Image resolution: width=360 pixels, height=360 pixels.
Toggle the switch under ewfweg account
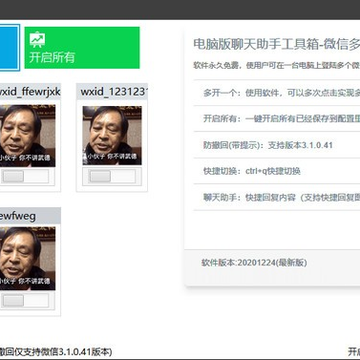pos(25,300)
